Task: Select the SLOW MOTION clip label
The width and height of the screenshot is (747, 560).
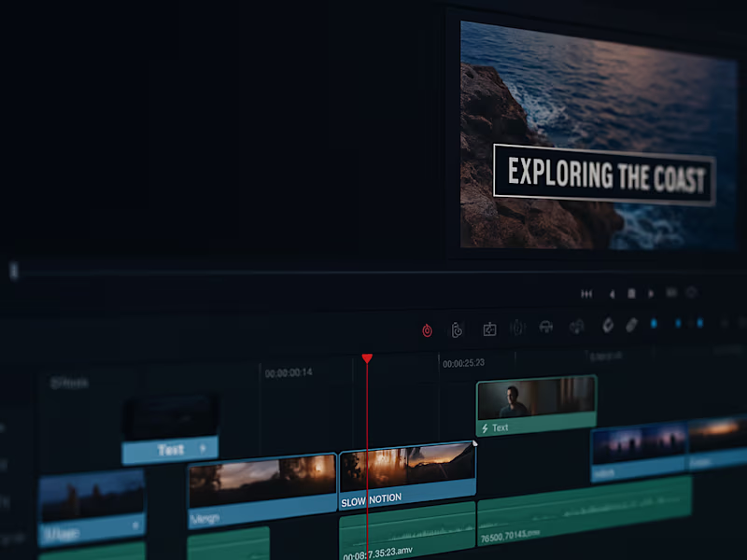Action: click(371, 497)
